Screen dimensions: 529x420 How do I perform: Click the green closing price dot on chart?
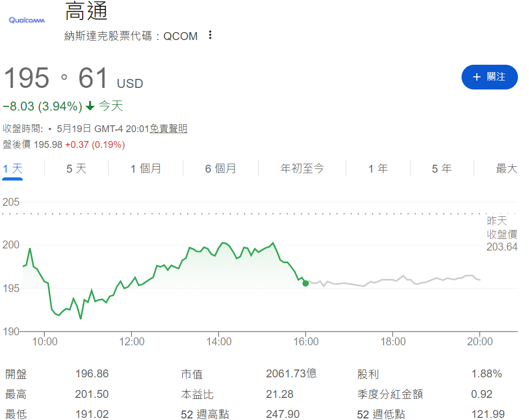coord(305,284)
